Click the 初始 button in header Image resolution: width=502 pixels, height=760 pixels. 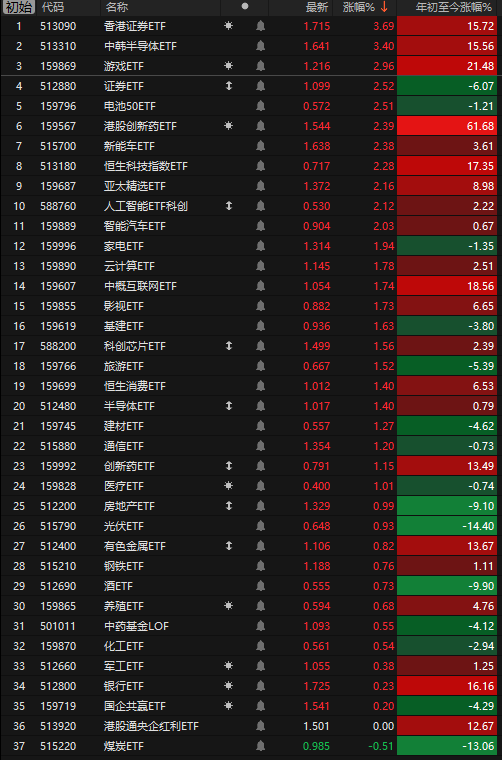19,7
